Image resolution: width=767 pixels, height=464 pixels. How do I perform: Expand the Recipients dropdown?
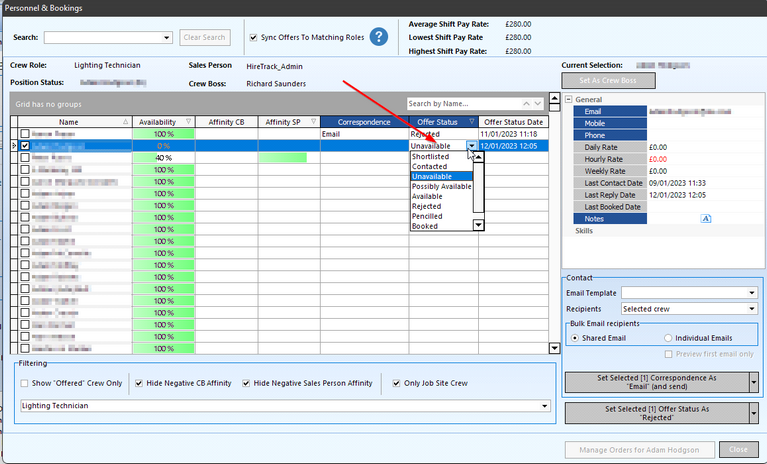coord(751,309)
